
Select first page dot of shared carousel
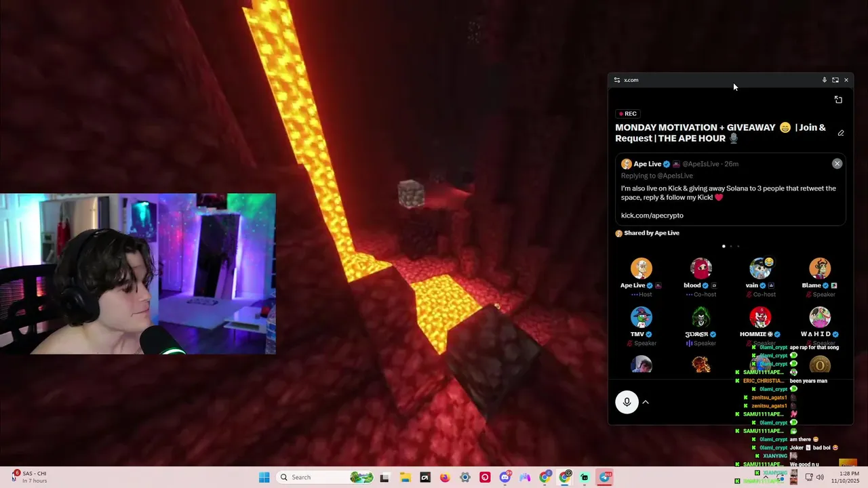pyautogui.click(x=724, y=246)
